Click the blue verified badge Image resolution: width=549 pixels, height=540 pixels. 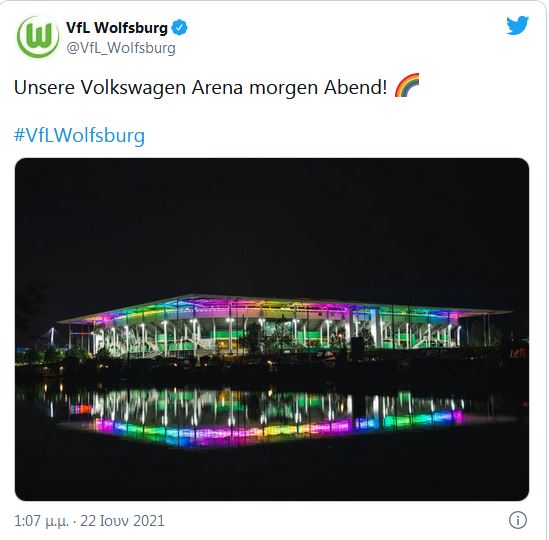tap(179, 28)
